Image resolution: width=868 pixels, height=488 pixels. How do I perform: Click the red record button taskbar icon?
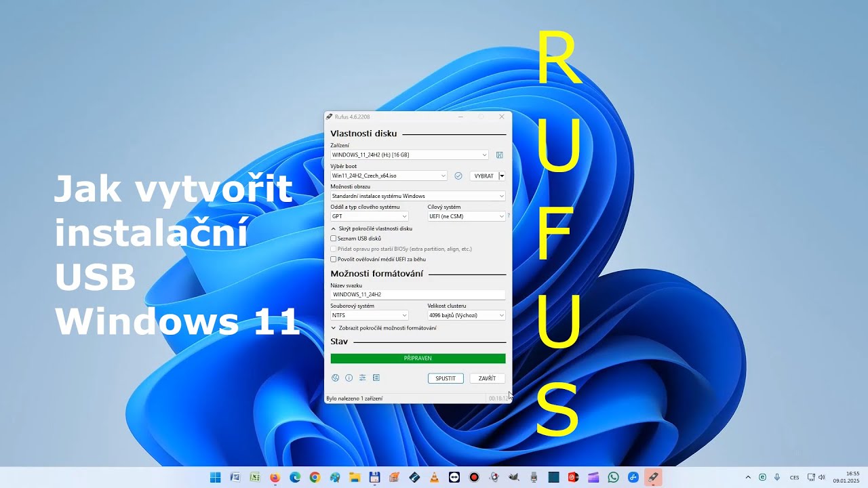[474, 477]
